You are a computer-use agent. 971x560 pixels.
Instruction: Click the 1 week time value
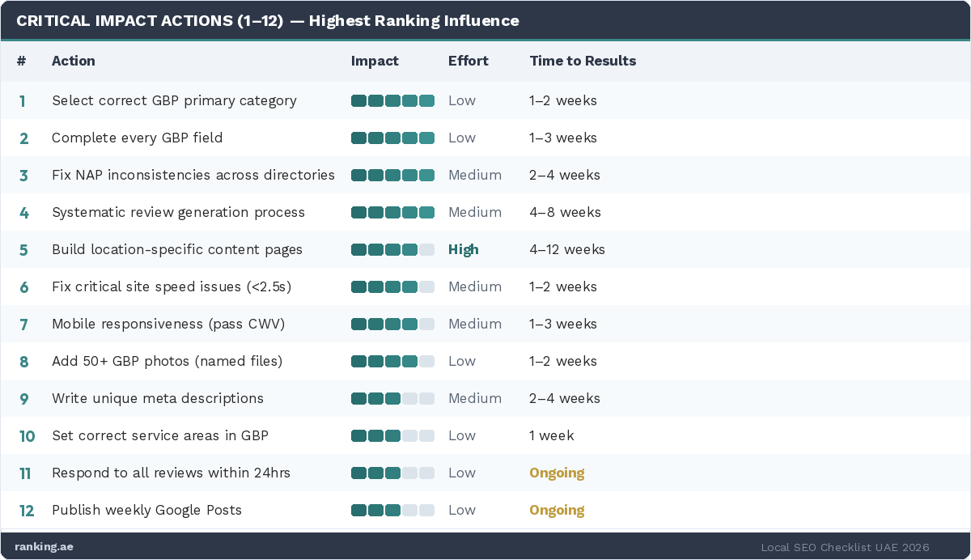(552, 436)
